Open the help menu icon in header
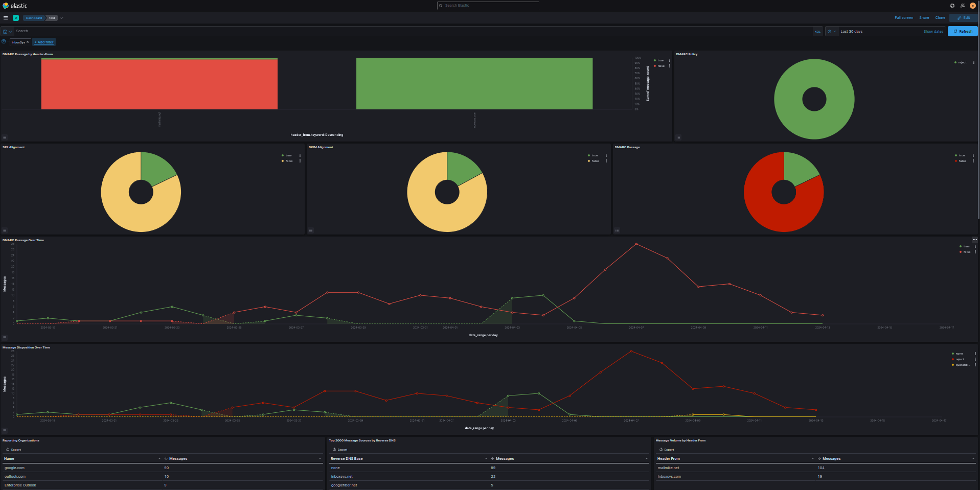 click(x=952, y=6)
